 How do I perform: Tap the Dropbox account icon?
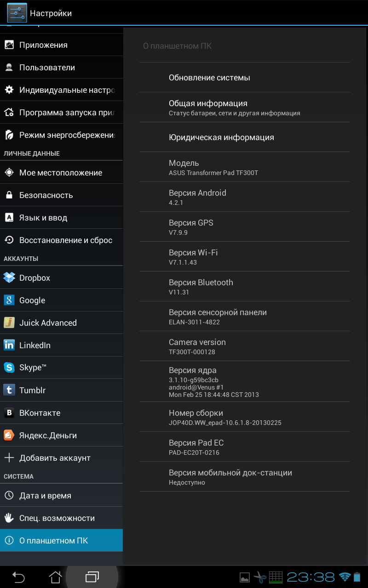click(9, 277)
